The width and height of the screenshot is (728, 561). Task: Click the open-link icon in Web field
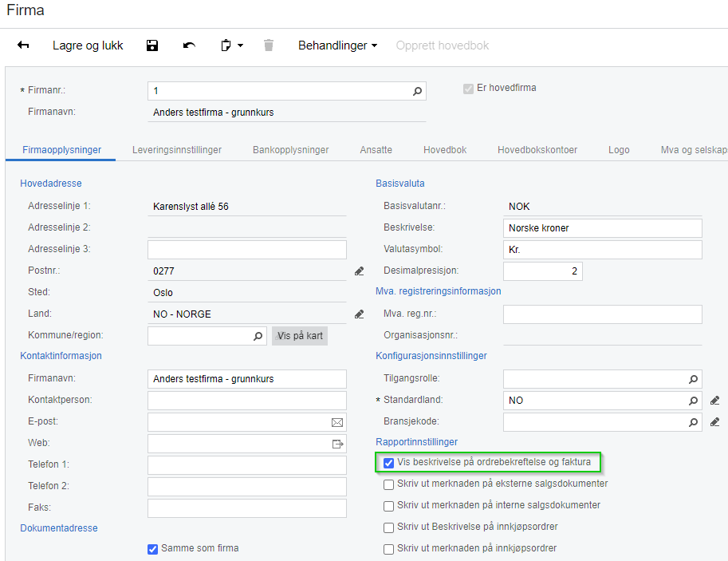[x=337, y=444]
